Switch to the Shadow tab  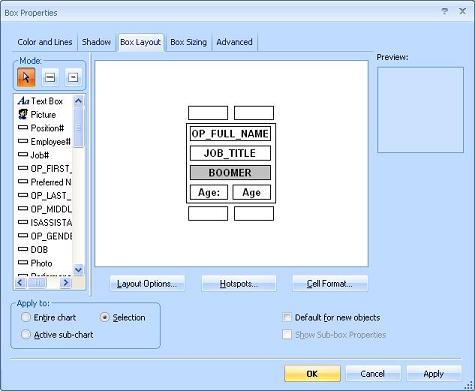96,42
